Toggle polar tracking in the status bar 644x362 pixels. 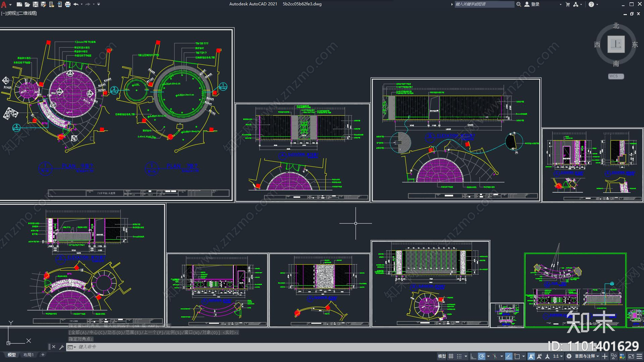coord(482,356)
